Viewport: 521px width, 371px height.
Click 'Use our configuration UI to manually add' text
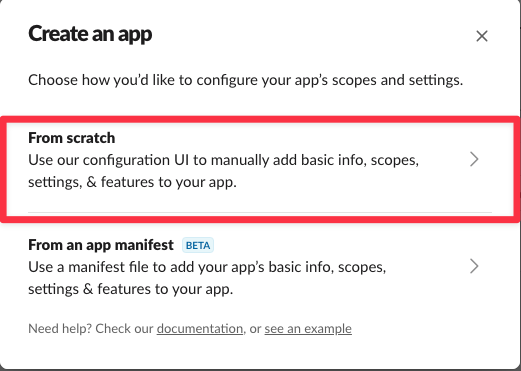point(223,160)
